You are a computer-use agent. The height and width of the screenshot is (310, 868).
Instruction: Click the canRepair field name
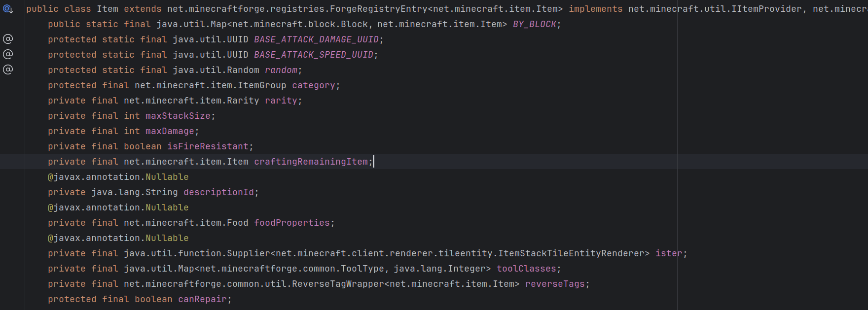tap(202, 299)
